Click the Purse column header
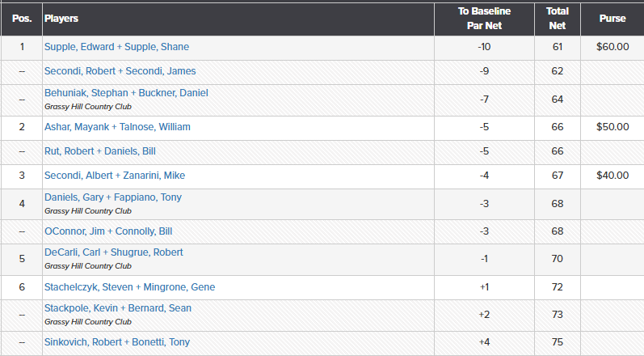 click(x=612, y=18)
